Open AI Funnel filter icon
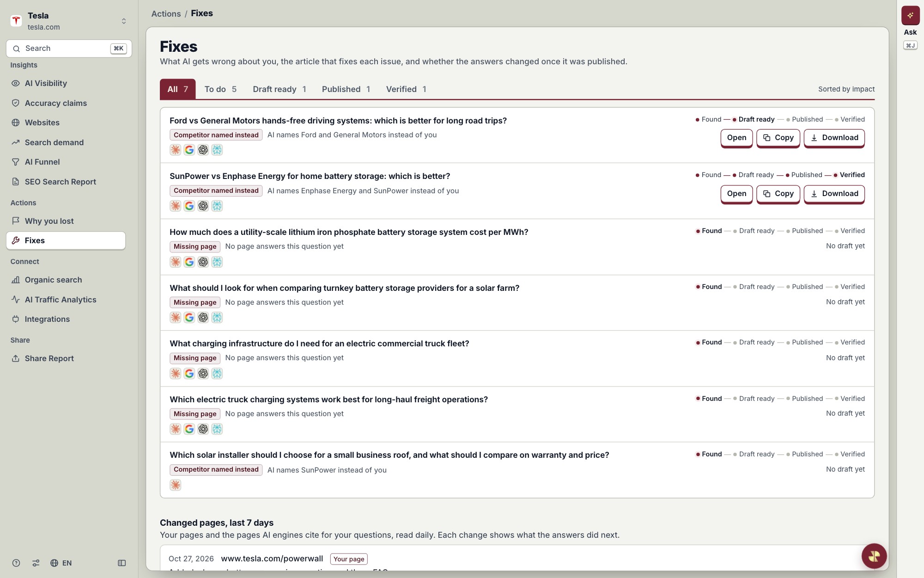This screenshot has height=578, width=924. 16,162
